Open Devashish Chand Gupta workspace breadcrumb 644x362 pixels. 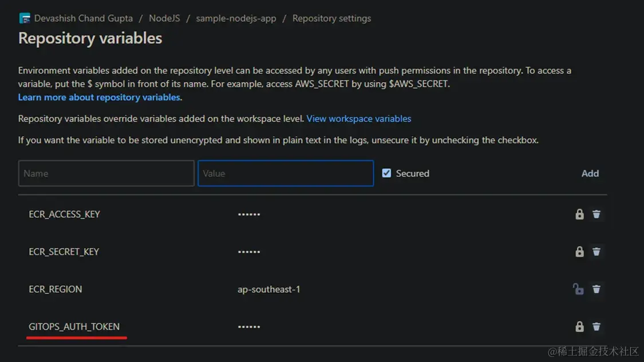coord(84,18)
